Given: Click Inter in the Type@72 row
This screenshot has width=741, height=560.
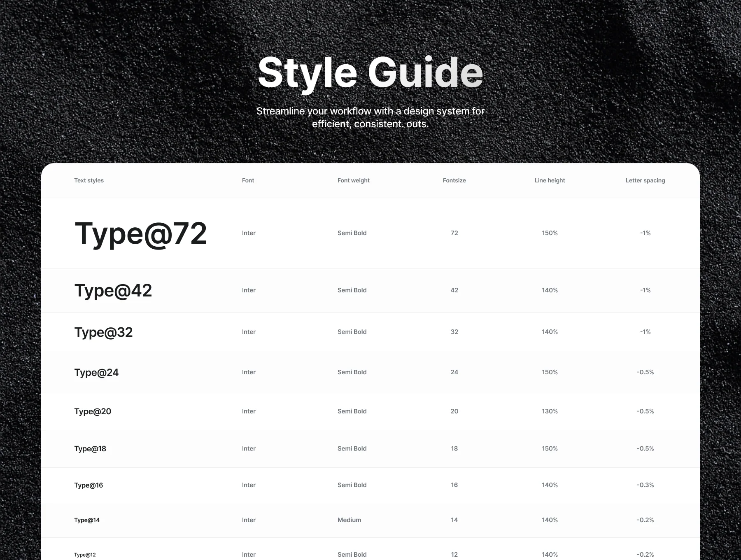Looking at the screenshot, I should tap(249, 233).
